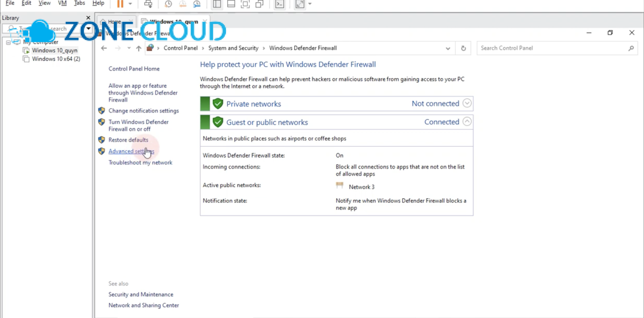Revert the virtual machine to its snapshot
644x318 pixels.
tap(182, 4)
